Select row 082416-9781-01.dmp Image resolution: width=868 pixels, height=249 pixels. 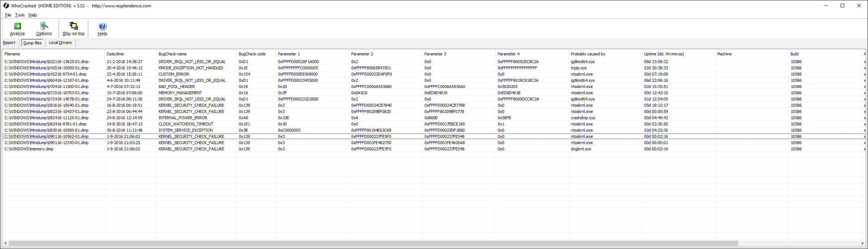434,124
